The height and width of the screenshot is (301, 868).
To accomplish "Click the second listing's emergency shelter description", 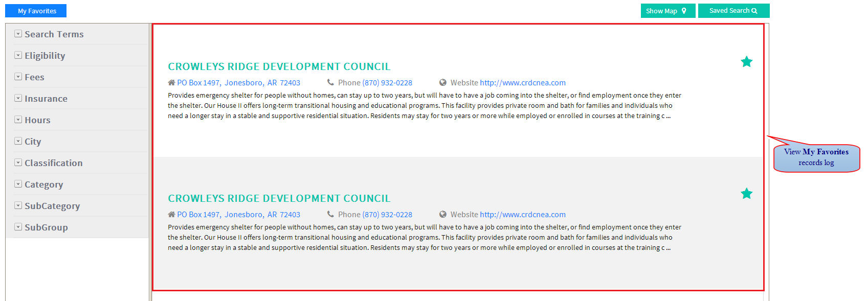I will (425, 238).
